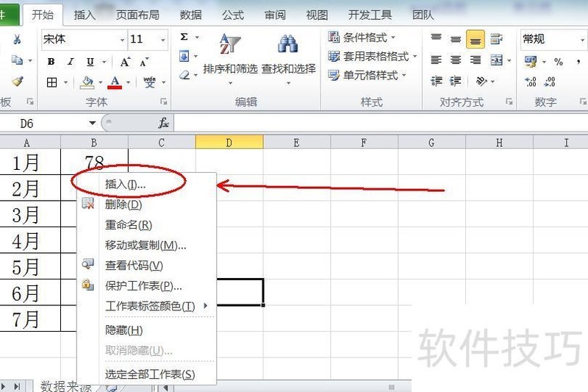Click the cell borders icon
Image resolution: width=588 pixels, height=392 pixels.
pos(51,82)
